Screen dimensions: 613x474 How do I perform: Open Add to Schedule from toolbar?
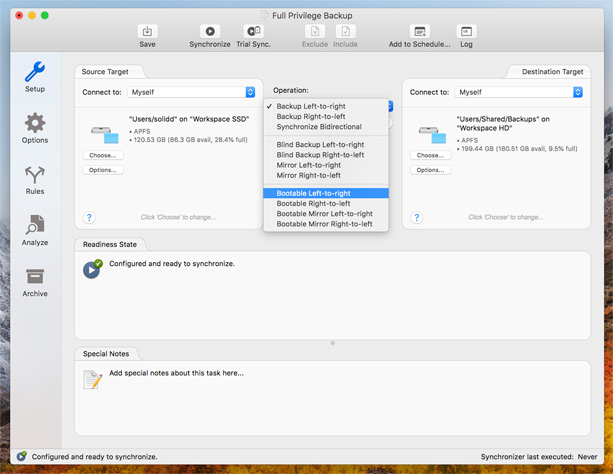[419, 31]
